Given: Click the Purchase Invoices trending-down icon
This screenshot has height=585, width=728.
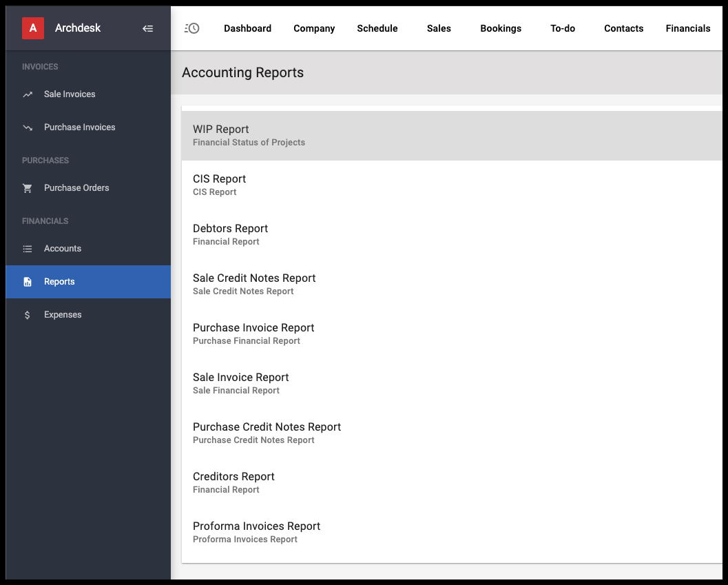Looking at the screenshot, I should point(28,127).
